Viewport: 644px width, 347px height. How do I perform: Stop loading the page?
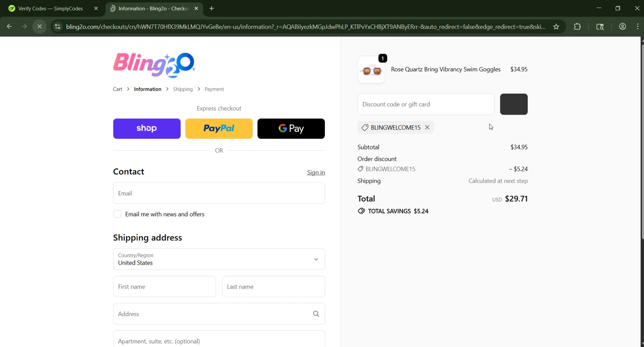coord(39,27)
